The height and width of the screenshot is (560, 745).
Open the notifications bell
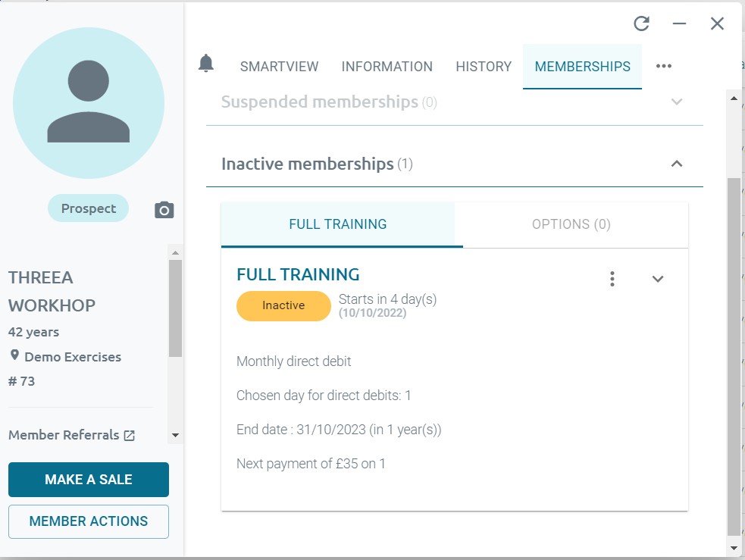[x=206, y=64]
